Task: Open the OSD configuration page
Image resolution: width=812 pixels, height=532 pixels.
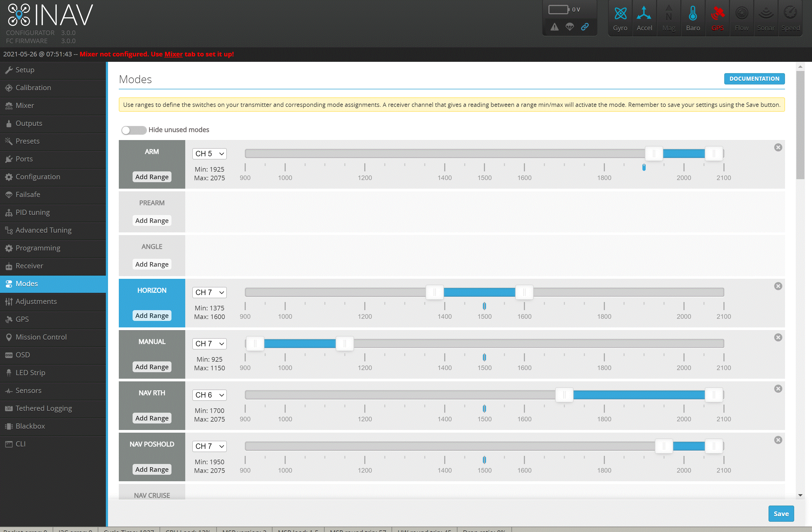Action: click(22, 355)
